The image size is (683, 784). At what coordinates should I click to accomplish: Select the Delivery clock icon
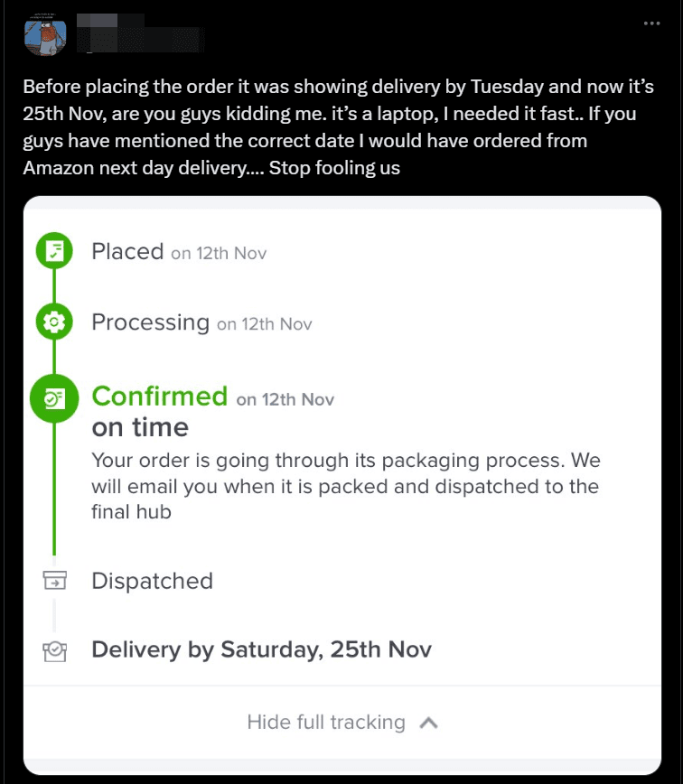coord(55,649)
